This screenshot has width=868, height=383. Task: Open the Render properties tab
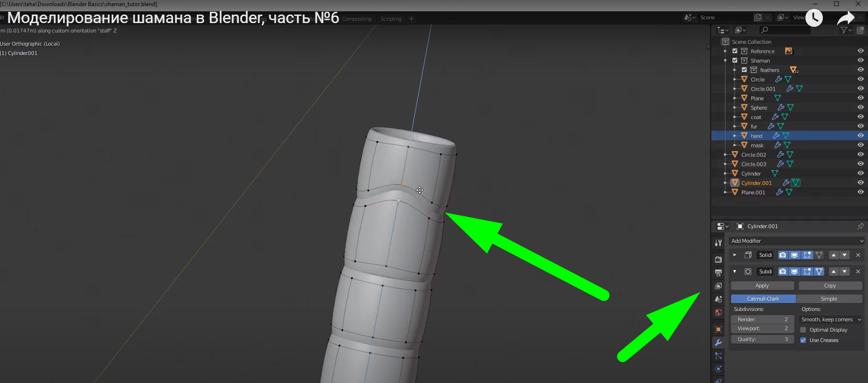[x=718, y=259]
